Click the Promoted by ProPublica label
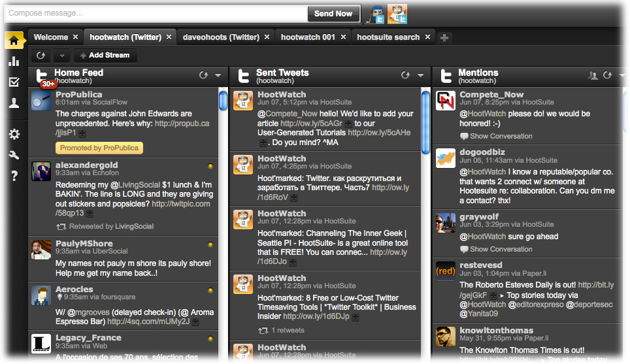This screenshot has height=364, width=630. click(99, 148)
